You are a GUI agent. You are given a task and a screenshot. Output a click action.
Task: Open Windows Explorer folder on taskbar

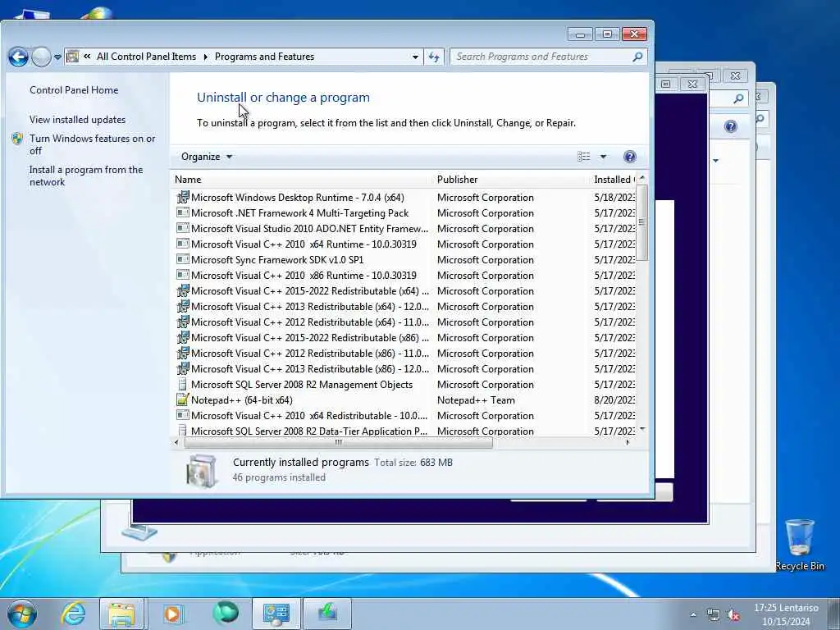tap(121, 614)
